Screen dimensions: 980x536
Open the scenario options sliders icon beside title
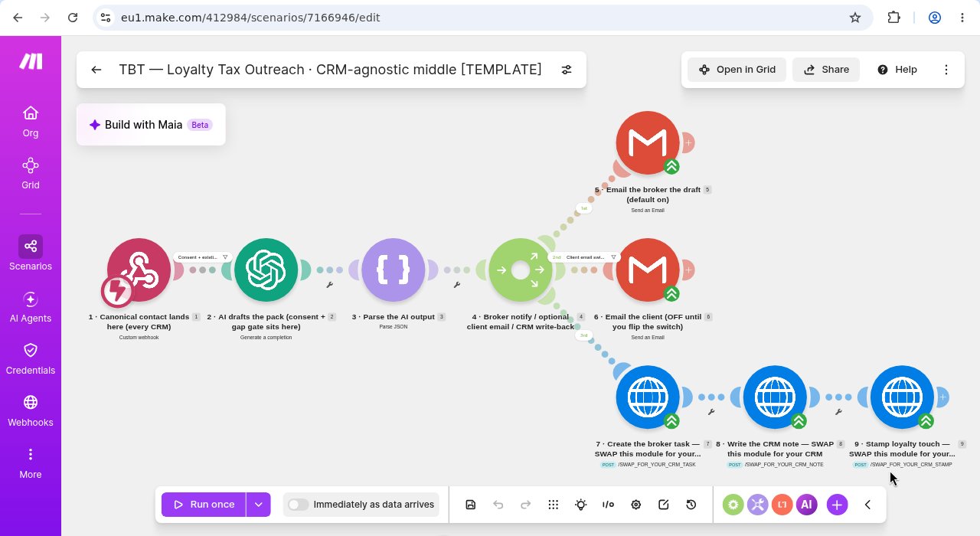(567, 70)
